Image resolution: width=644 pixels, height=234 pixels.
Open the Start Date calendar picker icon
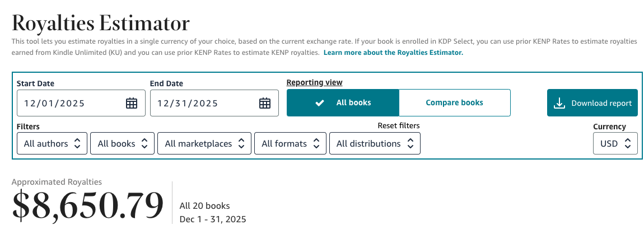132,103
